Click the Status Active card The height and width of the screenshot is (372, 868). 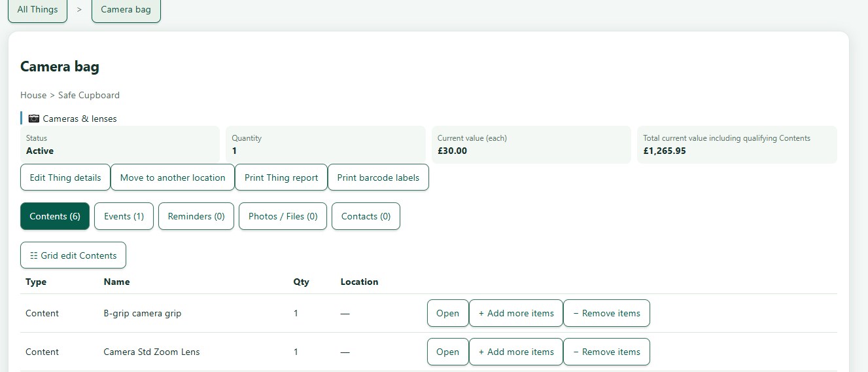[x=120, y=145]
